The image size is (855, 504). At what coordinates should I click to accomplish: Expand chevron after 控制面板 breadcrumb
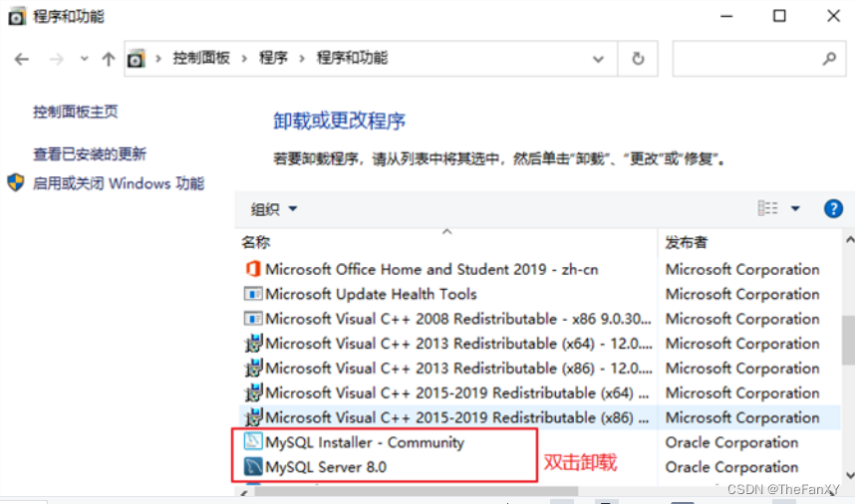[244, 59]
